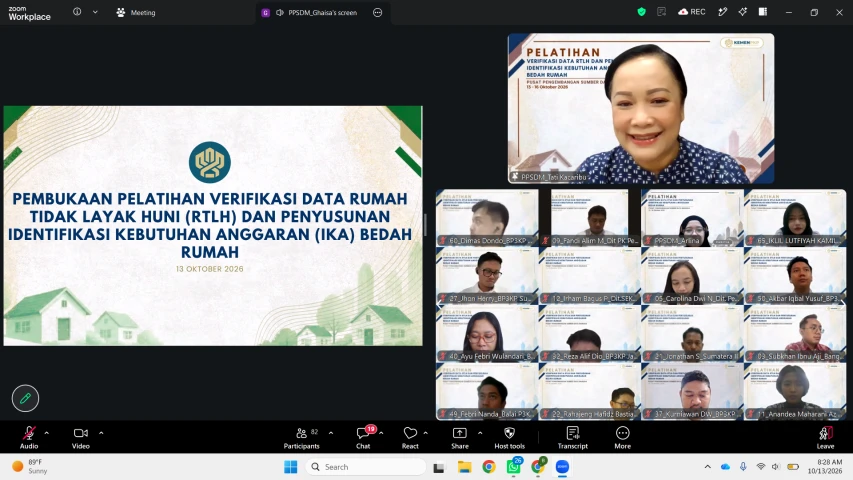Expand the caret next to React

[x=425, y=433]
